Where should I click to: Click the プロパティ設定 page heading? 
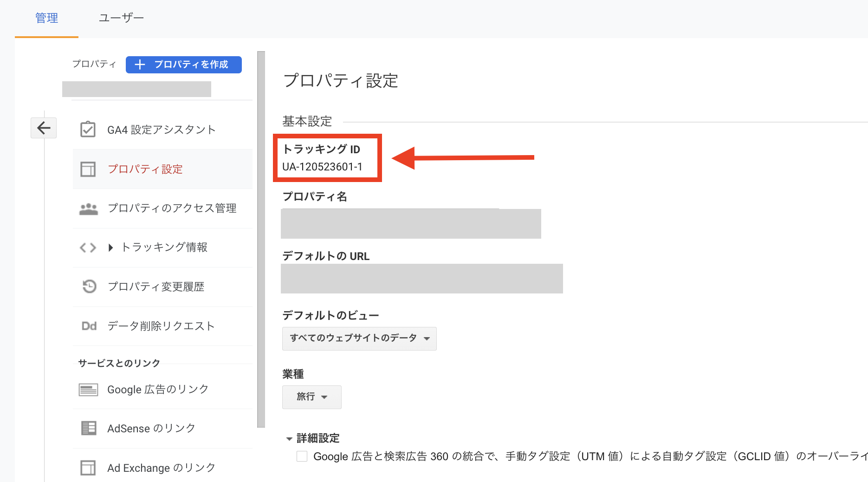[340, 81]
